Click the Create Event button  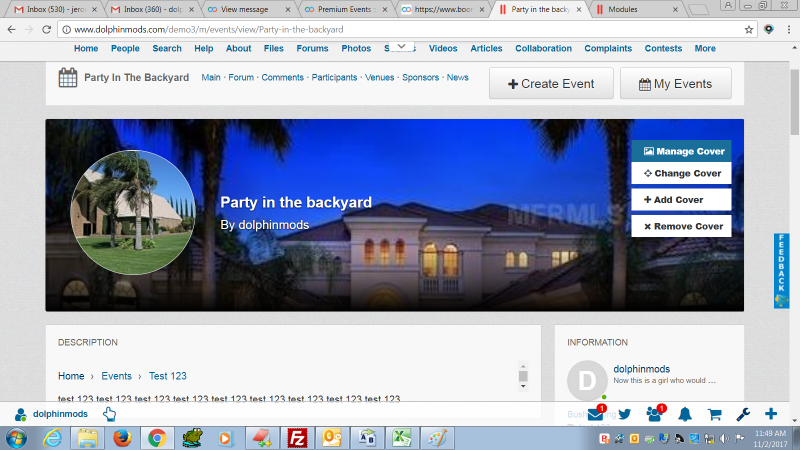551,83
